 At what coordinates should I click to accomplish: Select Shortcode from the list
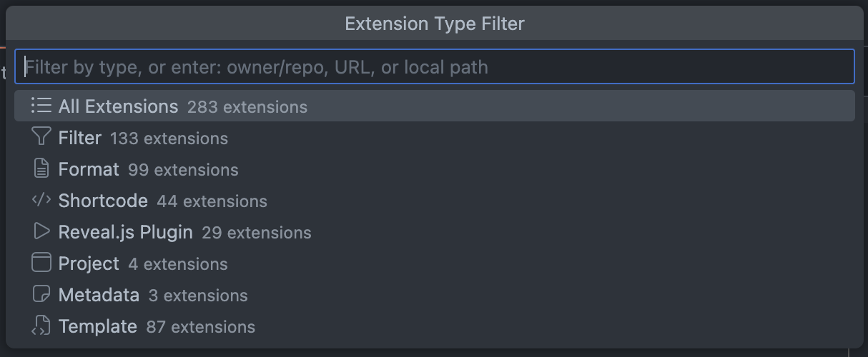[103, 201]
